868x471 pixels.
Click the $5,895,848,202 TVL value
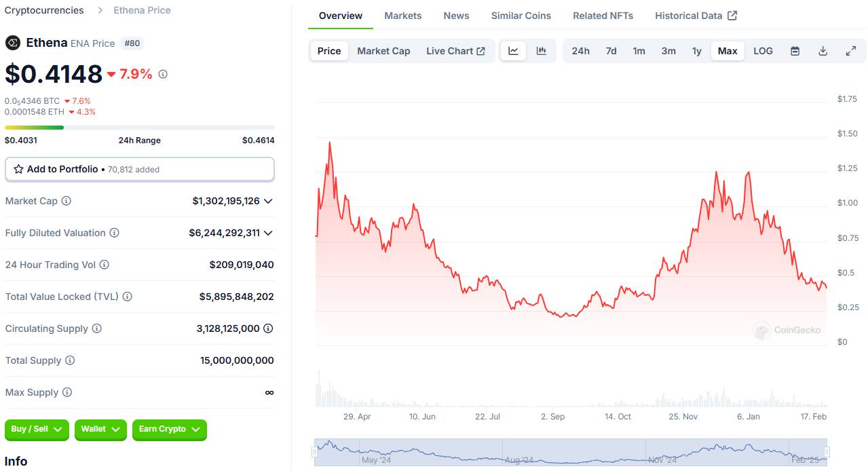[237, 297]
